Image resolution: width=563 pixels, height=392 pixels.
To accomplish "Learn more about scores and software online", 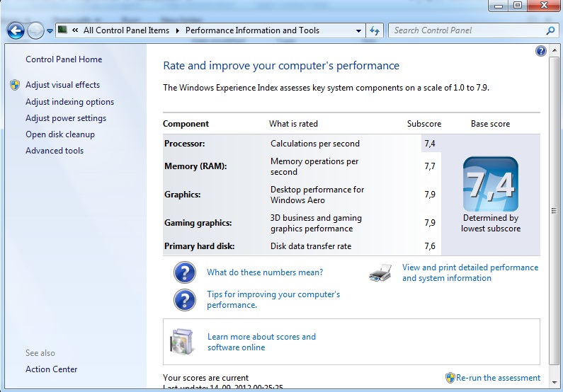I will point(262,342).
